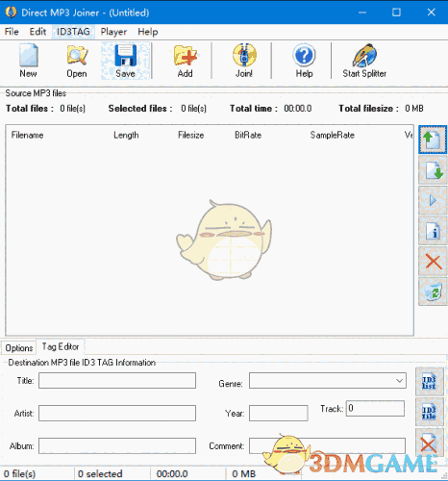Add MP3 files using Add icon

point(186,61)
